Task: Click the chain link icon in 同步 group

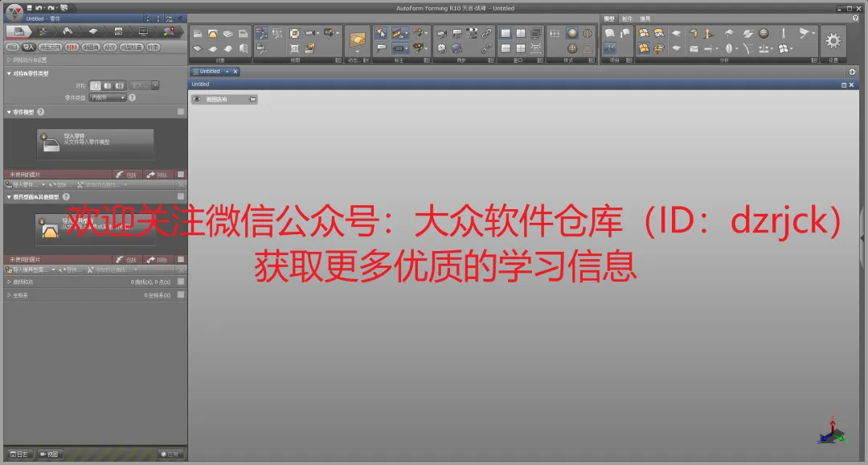Action: point(486,34)
